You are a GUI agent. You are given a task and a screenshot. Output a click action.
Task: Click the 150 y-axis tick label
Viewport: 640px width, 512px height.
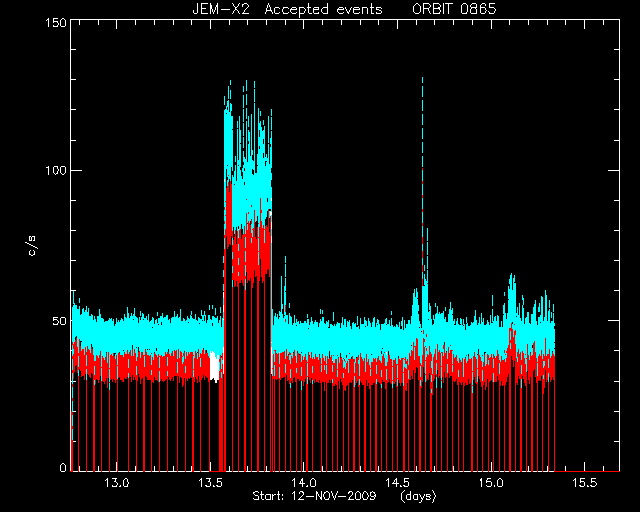[56, 22]
